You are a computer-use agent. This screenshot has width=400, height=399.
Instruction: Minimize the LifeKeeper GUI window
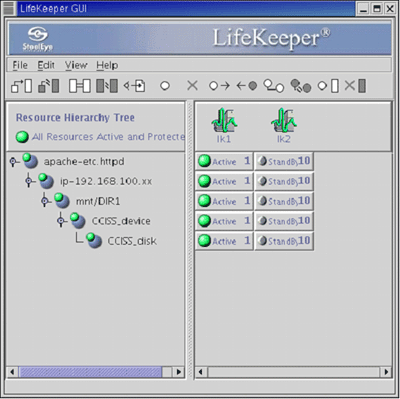coord(363,9)
